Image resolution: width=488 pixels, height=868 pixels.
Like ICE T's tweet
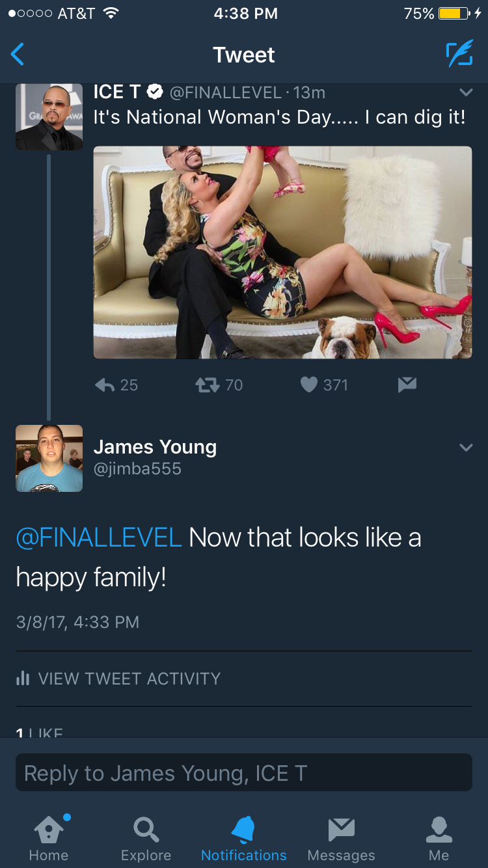309,385
